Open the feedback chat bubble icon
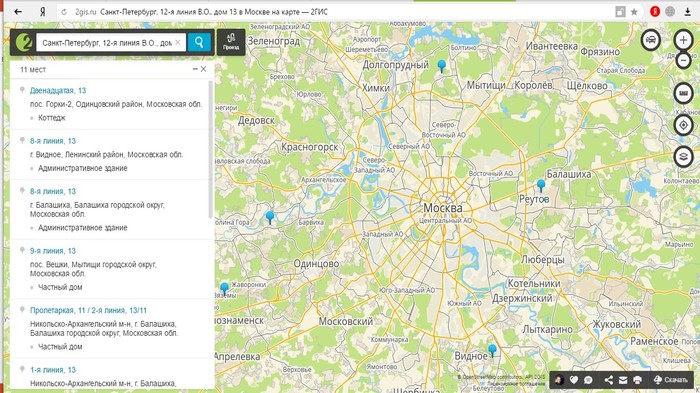This screenshot has width=700, height=393. pos(588,380)
